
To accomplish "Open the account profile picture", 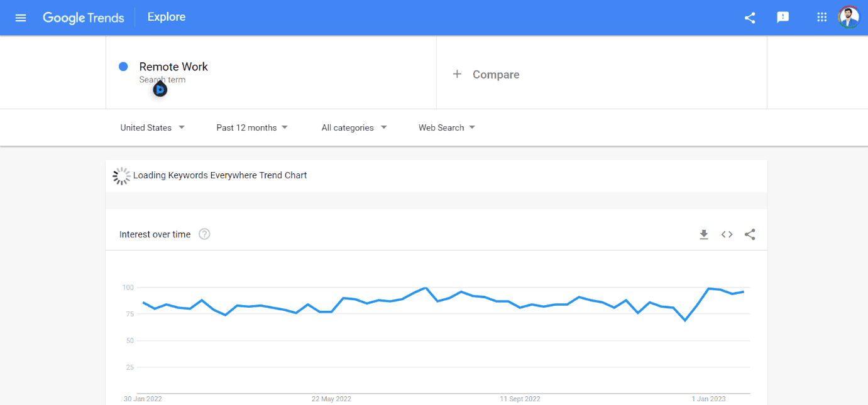I will point(849,18).
